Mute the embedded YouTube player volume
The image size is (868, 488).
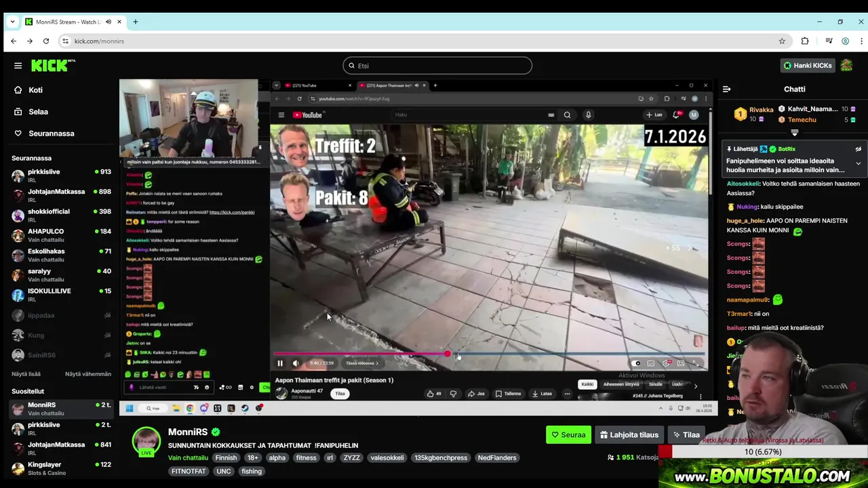296,363
